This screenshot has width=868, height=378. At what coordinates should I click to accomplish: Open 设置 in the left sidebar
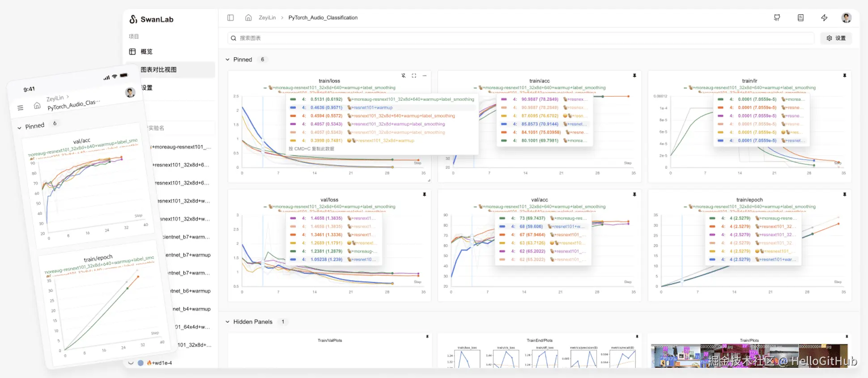coord(147,88)
